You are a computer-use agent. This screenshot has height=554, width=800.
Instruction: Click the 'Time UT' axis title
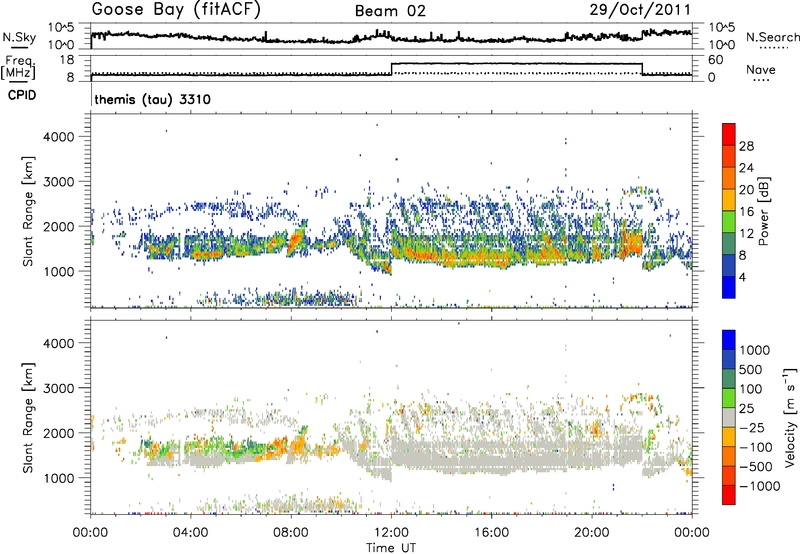click(x=391, y=548)
